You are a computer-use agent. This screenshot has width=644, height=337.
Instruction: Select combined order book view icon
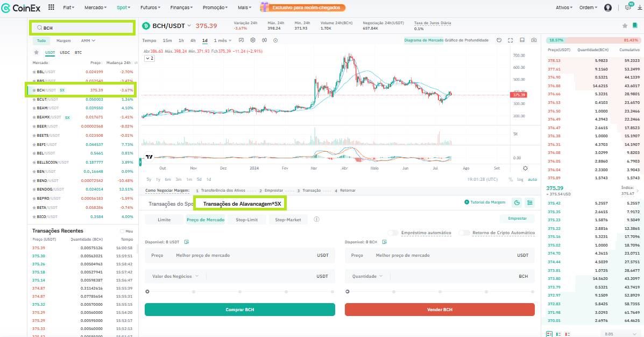[549, 334]
